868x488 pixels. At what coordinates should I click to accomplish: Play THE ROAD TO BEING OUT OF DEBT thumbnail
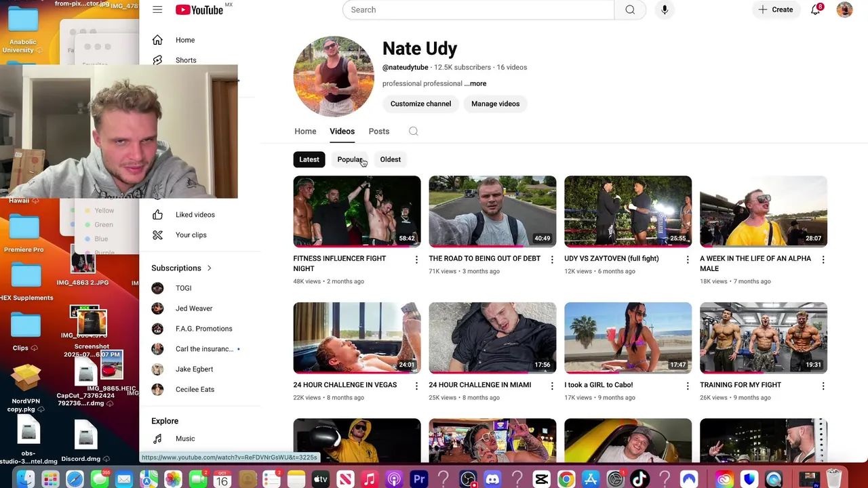click(492, 211)
